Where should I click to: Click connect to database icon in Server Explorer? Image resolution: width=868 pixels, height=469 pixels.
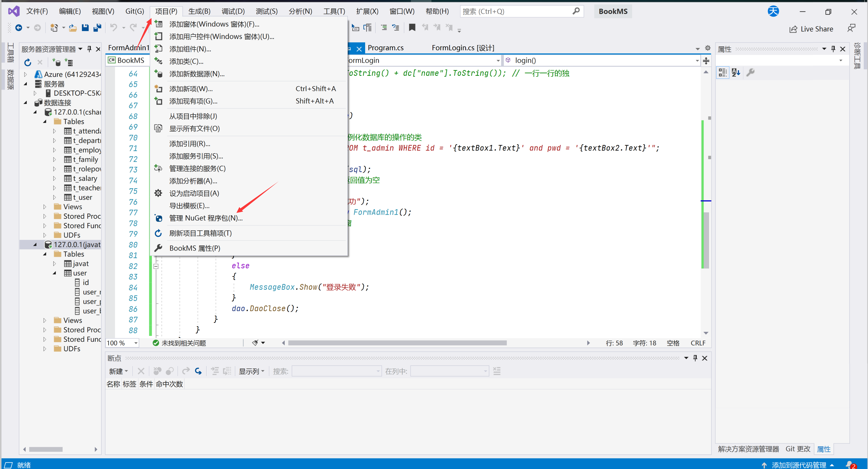point(56,62)
